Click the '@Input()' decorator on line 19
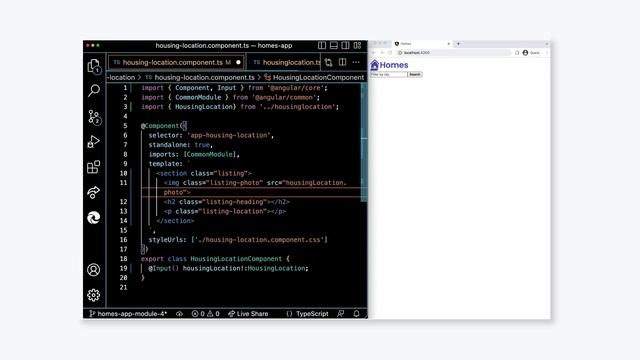Viewport: 640px width, 360px height. click(x=163, y=268)
